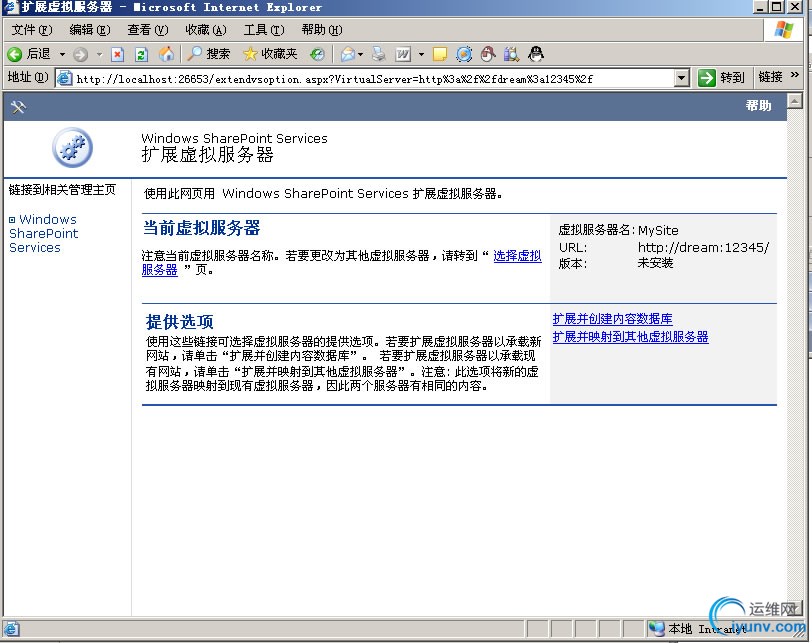Open the 文件(F) menu
This screenshot has height=643, width=812.
tap(32, 30)
